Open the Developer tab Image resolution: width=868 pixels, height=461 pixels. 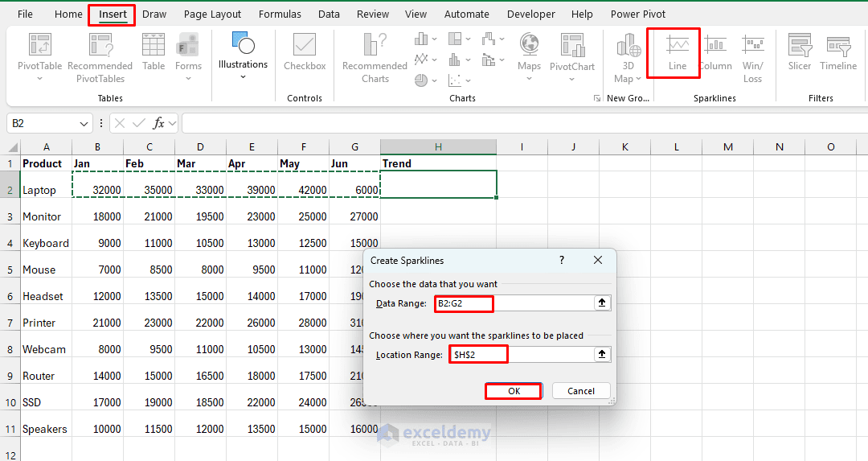coord(531,14)
